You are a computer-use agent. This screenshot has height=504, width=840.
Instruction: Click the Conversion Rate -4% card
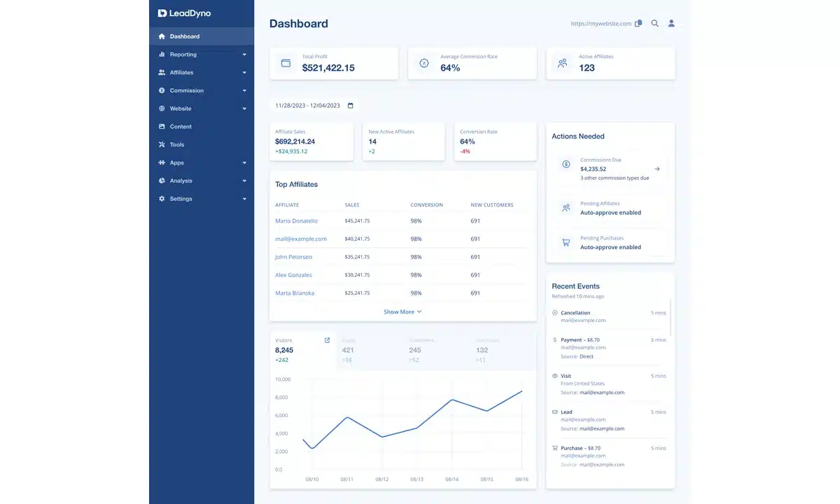[x=496, y=141]
